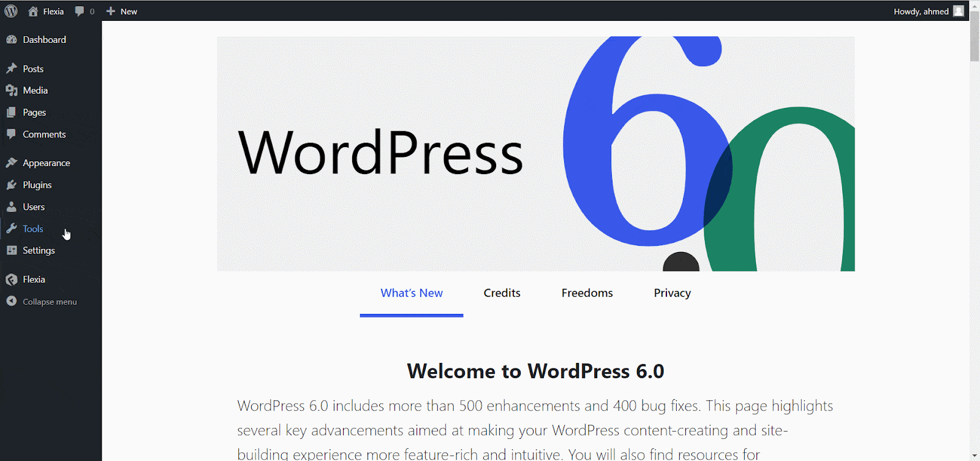980x461 pixels.
Task: Open Comments label in the sidebar
Action: tap(44, 134)
